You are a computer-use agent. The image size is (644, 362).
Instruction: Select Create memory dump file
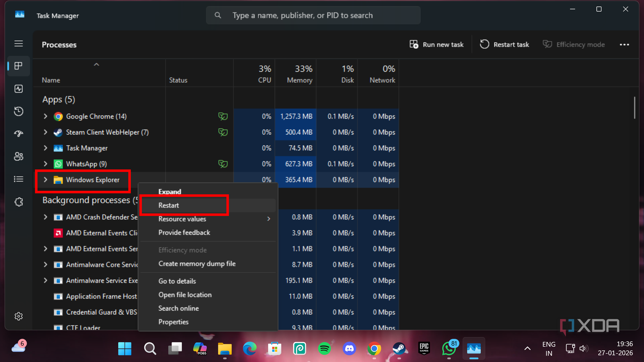[x=208, y=264]
